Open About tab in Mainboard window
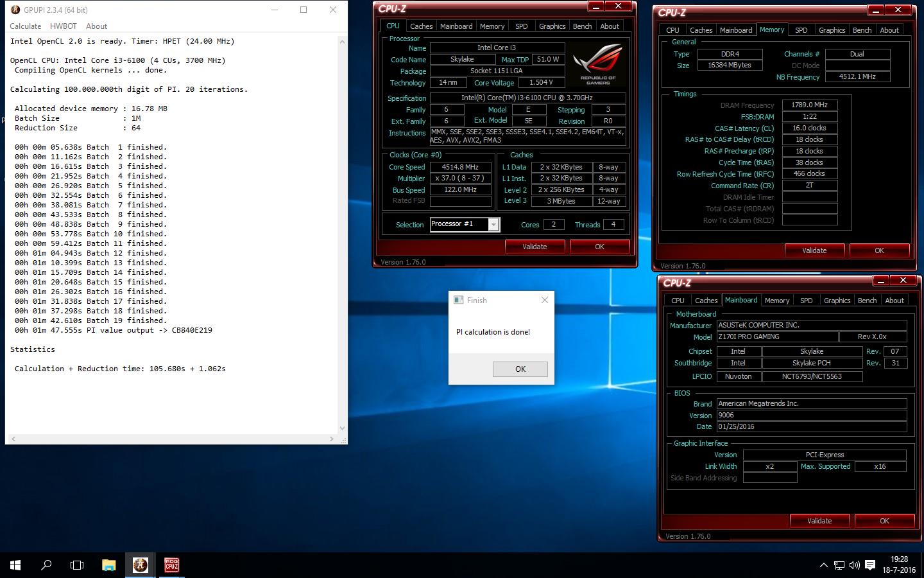Screen dimensions: 924x578 (x=894, y=301)
